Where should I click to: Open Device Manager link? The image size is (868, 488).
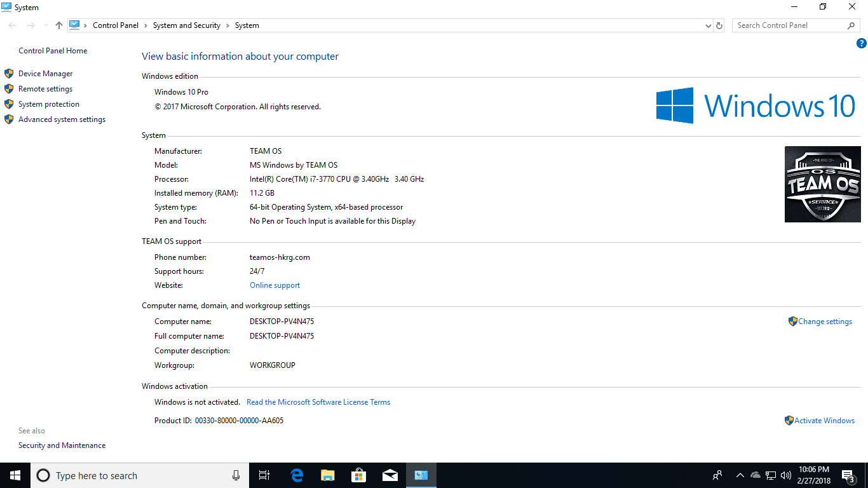[x=46, y=74]
